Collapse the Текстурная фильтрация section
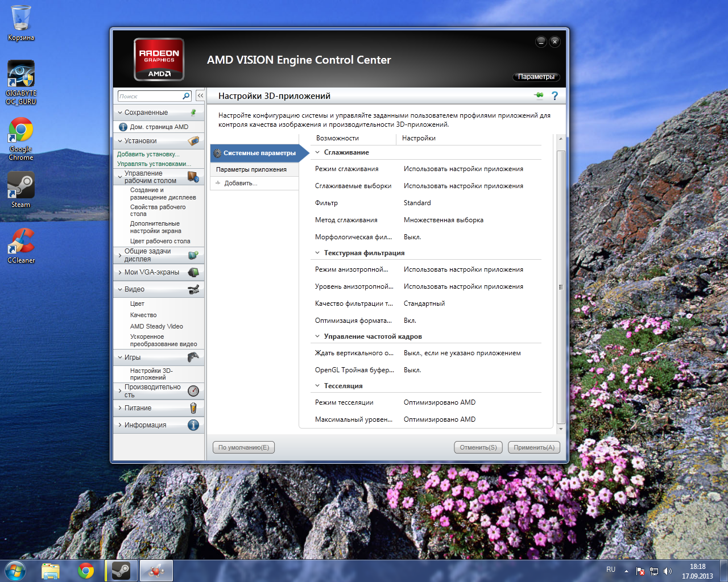 [317, 253]
